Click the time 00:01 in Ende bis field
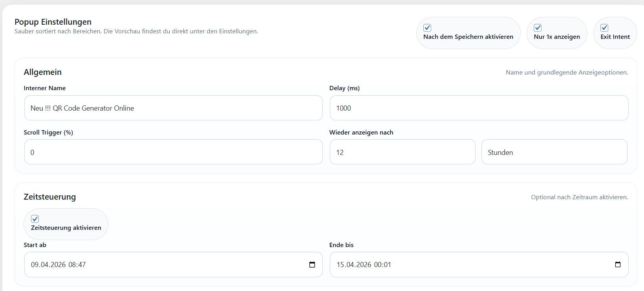The image size is (644, 291). point(382,265)
